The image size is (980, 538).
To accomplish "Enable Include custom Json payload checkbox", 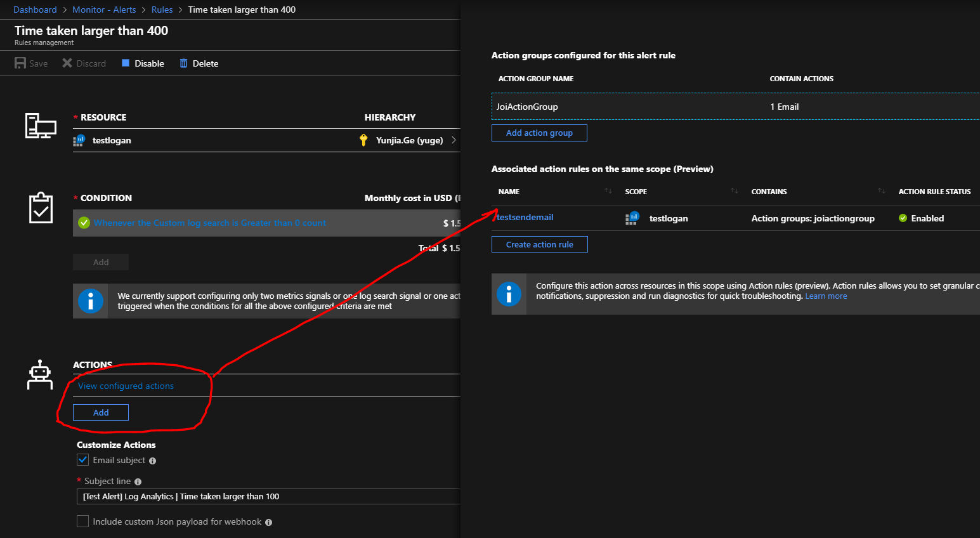I will click(83, 522).
